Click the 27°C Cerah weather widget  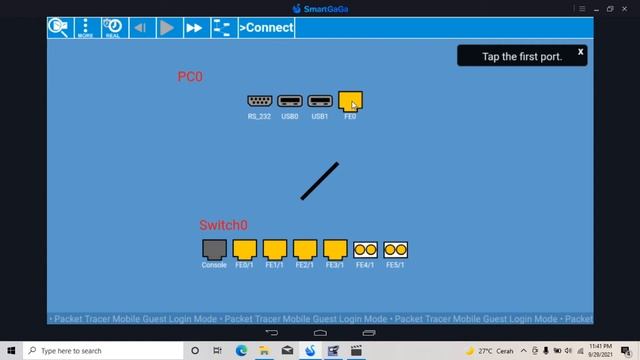[489, 351]
